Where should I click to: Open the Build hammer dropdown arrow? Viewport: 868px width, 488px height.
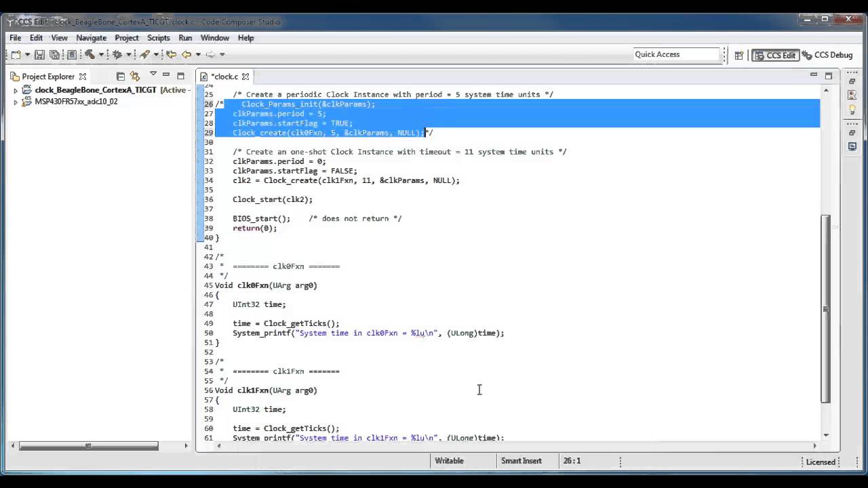pos(101,54)
